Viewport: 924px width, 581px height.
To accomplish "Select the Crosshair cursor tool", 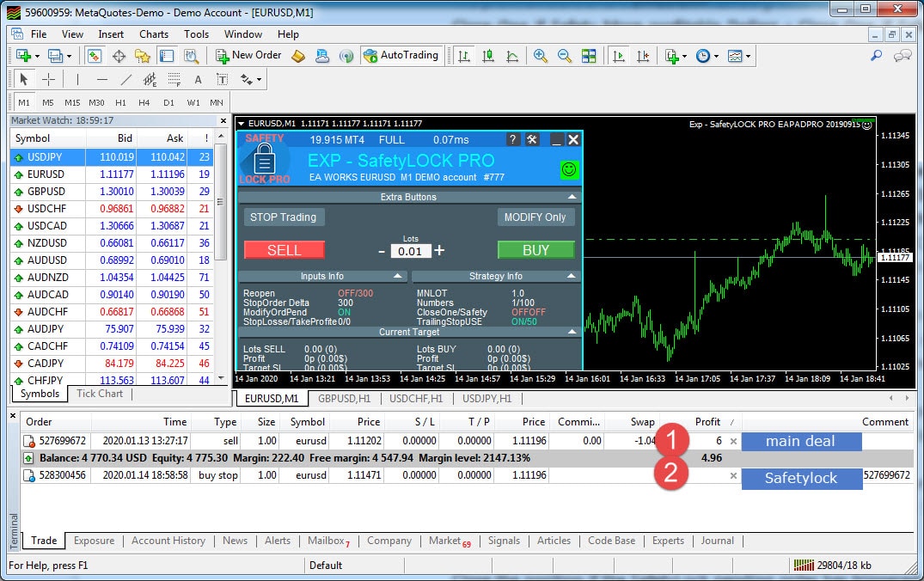I will (x=49, y=79).
